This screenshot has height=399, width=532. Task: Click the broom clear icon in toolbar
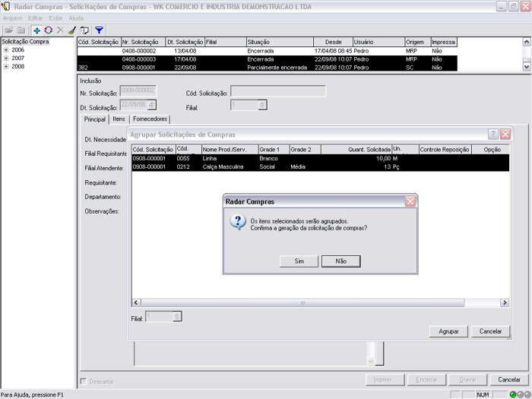tap(71, 30)
